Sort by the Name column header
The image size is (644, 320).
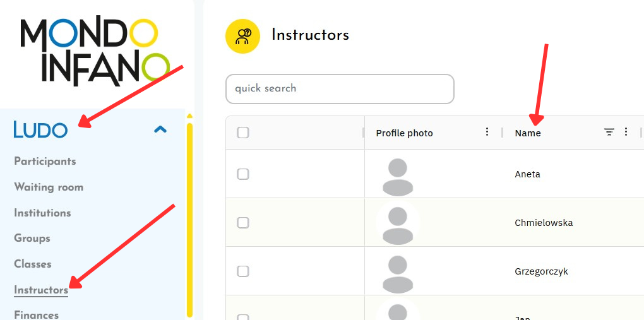(528, 133)
